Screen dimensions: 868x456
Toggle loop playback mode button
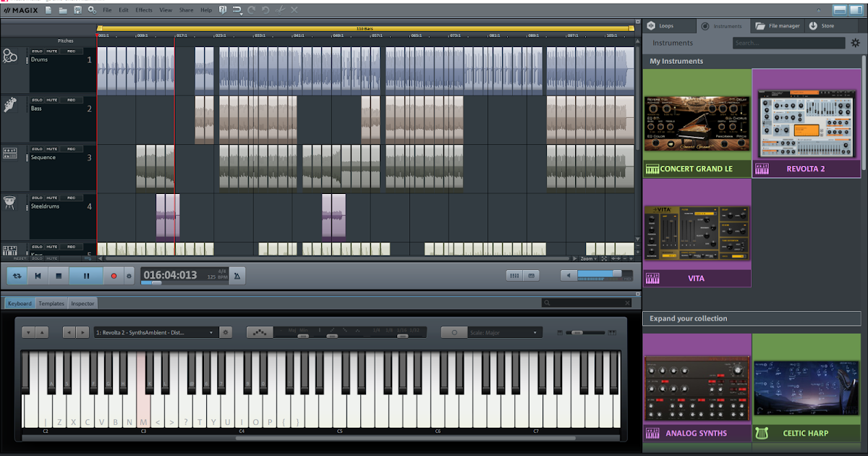click(17, 276)
